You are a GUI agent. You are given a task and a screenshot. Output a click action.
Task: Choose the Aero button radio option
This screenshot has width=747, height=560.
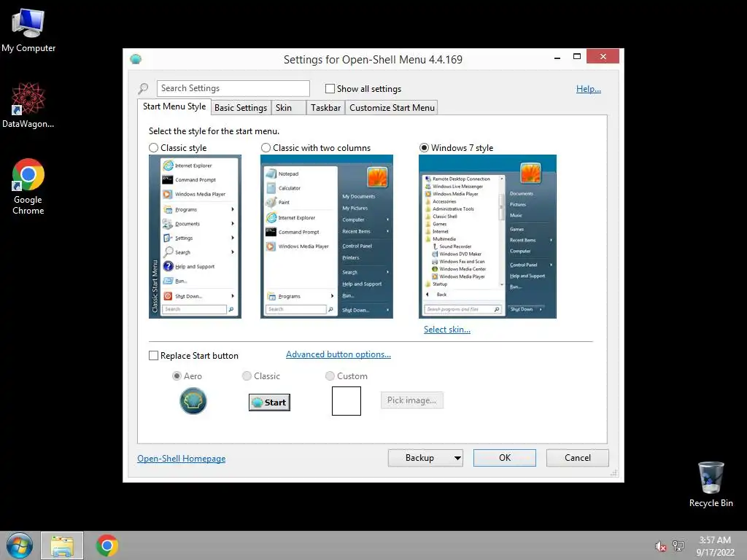coord(177,376)
